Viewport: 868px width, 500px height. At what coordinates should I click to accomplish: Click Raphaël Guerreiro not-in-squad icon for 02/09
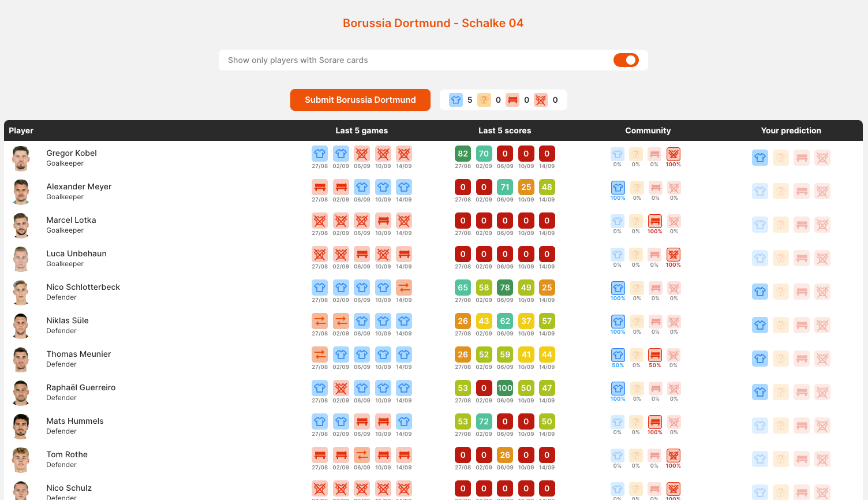[341, 388]
